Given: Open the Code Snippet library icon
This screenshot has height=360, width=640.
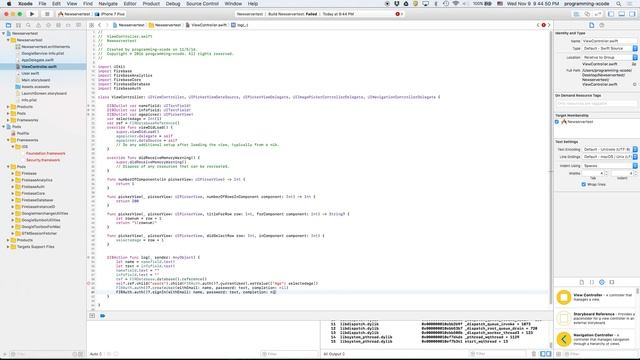Looking at the screenshot, I should pyautogui.click(x=592, y=282).
